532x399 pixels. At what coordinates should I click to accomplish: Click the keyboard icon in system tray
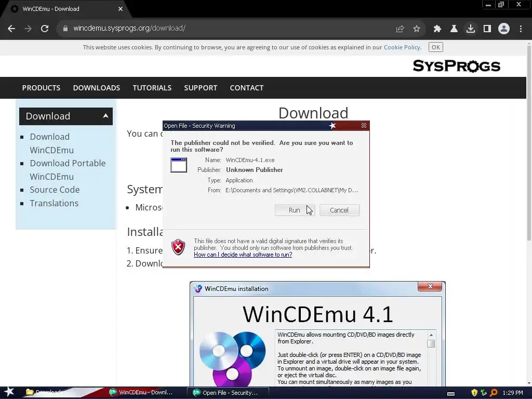pos(451,393)
